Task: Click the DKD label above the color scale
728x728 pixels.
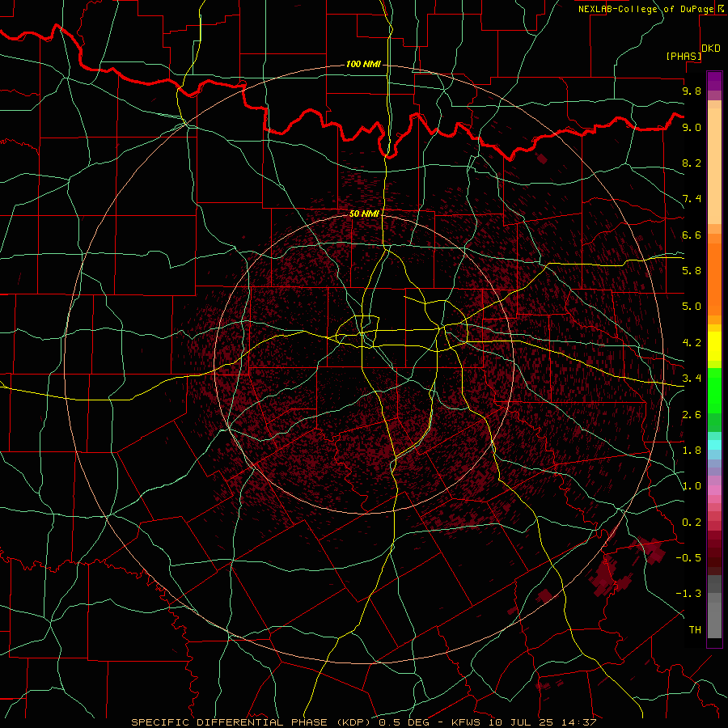Action: [x=711, y=49]
